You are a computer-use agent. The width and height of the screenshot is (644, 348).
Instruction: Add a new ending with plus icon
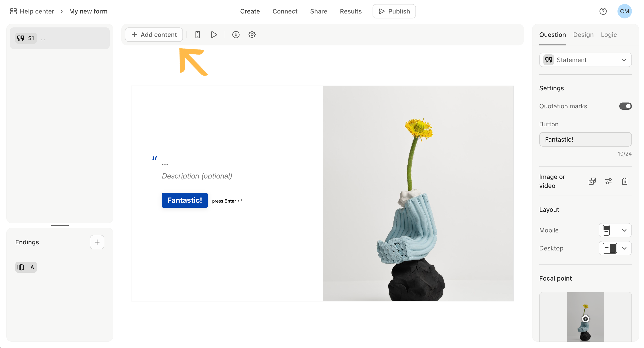[x=97, y=242]
